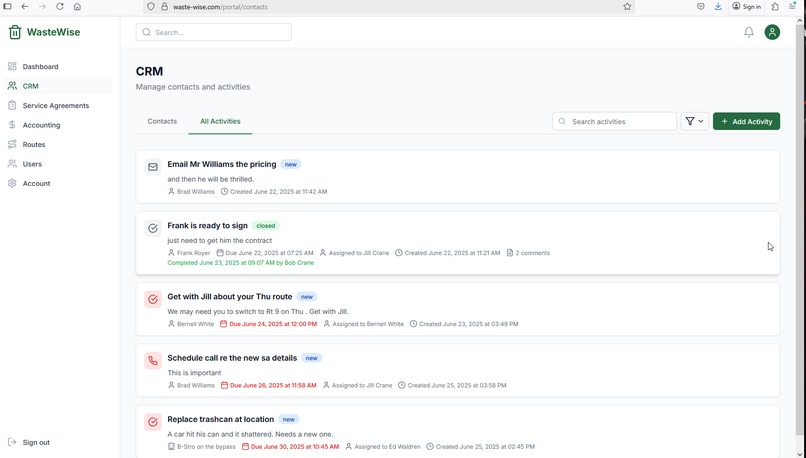Go to Service Agreements

[58, 105]
